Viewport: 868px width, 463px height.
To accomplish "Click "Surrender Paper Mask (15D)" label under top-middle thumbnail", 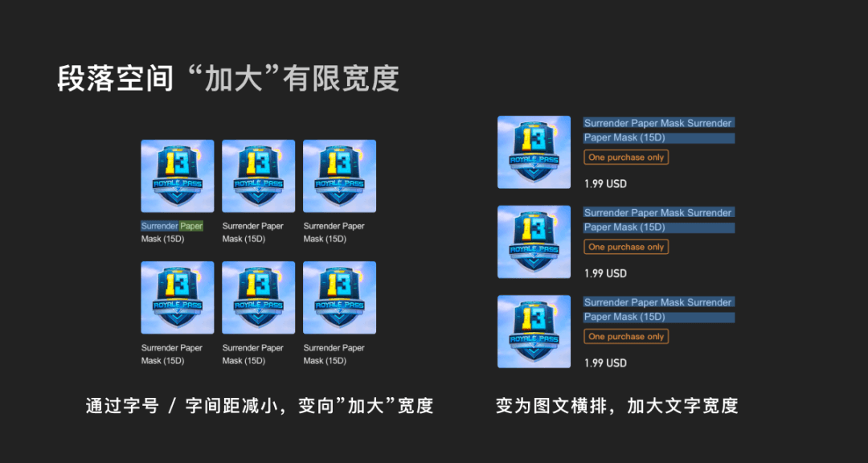I will click(x=253, y=232).
